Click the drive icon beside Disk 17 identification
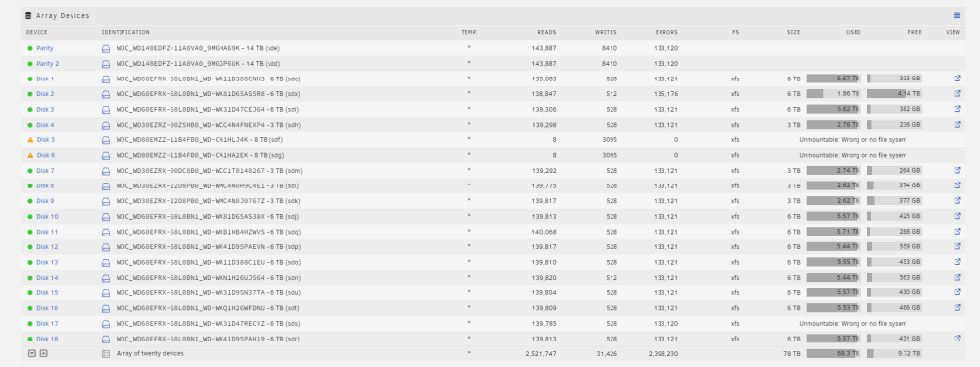 [x=106, y=323]
